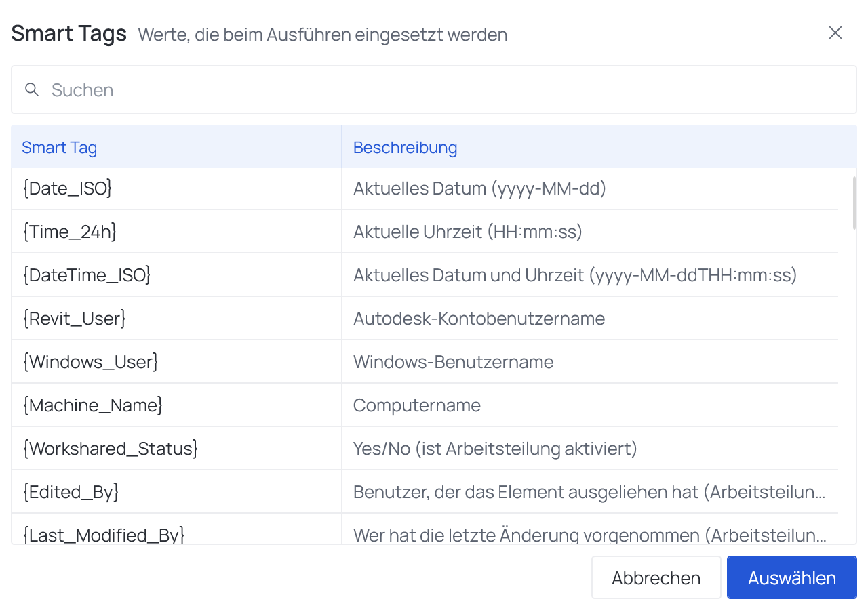
Task: Select the {Date_ISO} tag
Action: tap(67, 188)
